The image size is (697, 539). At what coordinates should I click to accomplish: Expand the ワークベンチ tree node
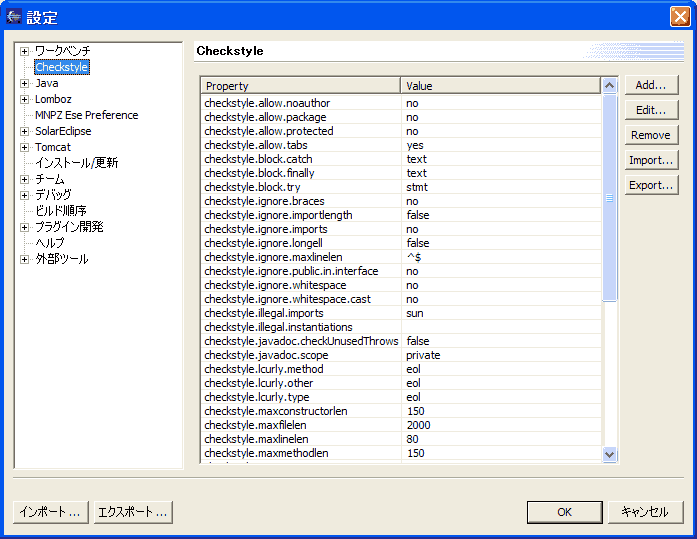click(x=24, y=52)
